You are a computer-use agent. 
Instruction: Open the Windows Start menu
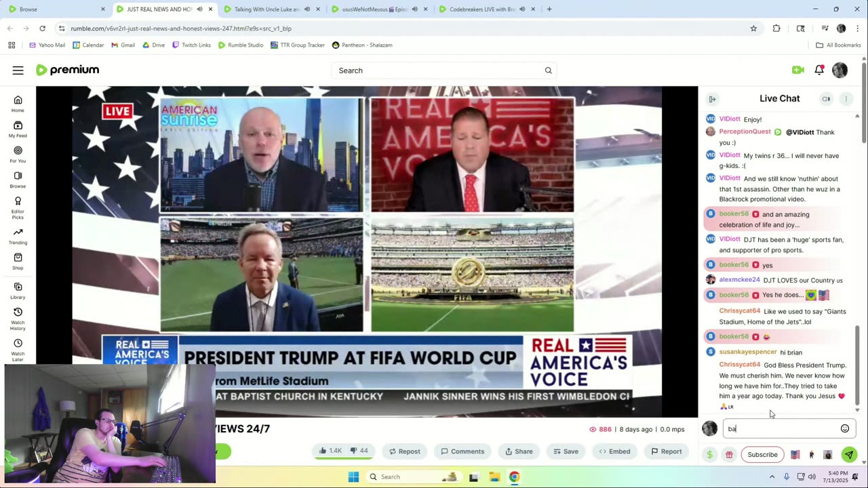coord(353,476)
